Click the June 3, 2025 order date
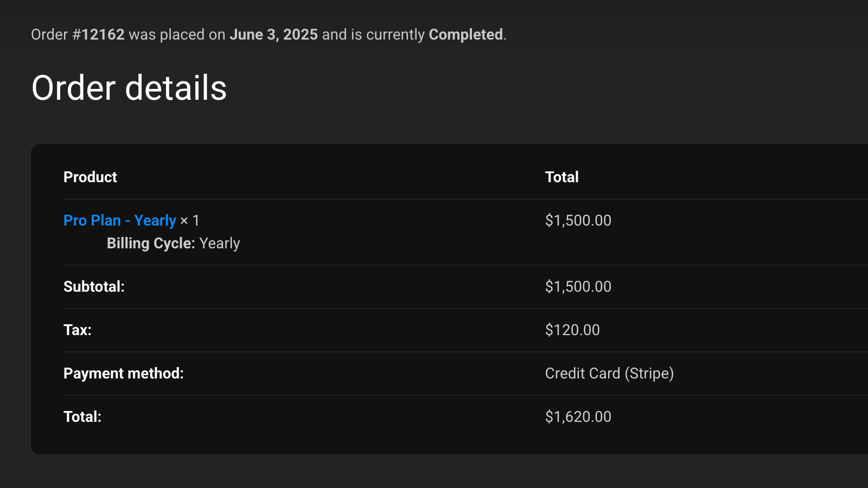 (273, 35)
